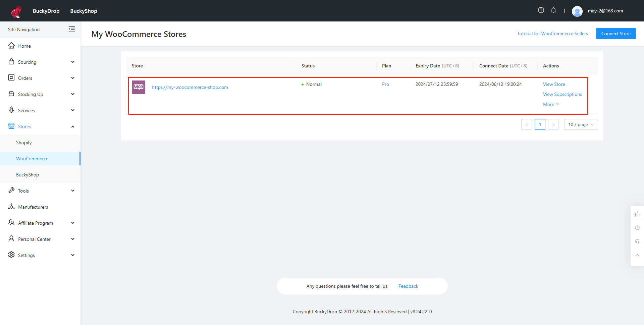
Task: Open the chatbot robot icon on right edge
Action: pyautogui.click(x=637, y=214)
